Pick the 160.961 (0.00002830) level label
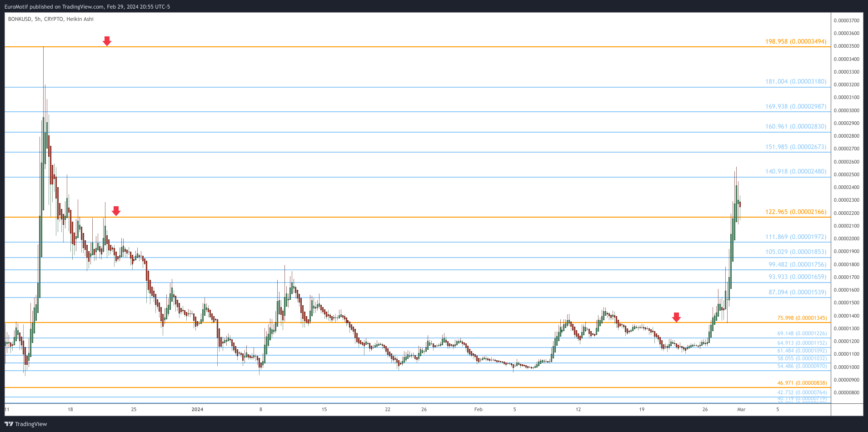Viewport: 868px width, 432px height. (x=796, y=127)
